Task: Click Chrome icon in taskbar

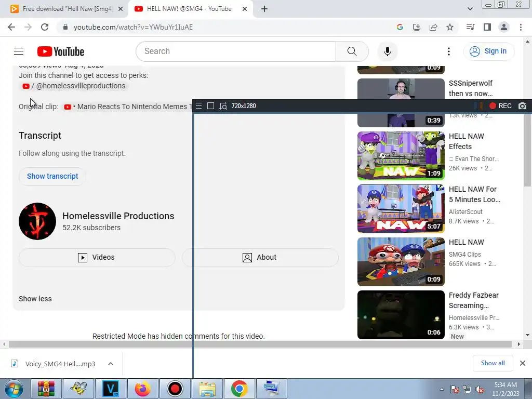Action: pyautogui.click(x=239, y=389)
